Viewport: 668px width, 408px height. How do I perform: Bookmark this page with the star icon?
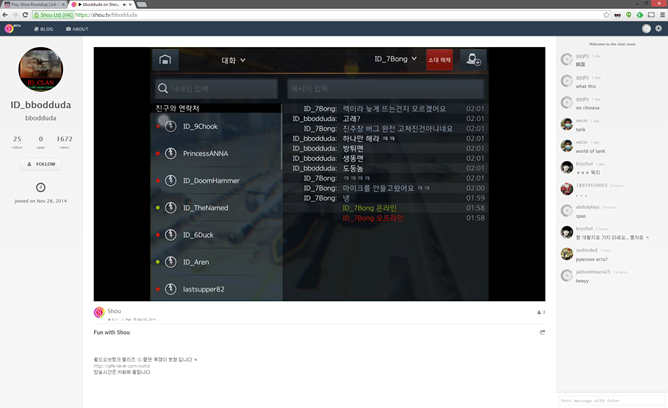click(606, 15)
